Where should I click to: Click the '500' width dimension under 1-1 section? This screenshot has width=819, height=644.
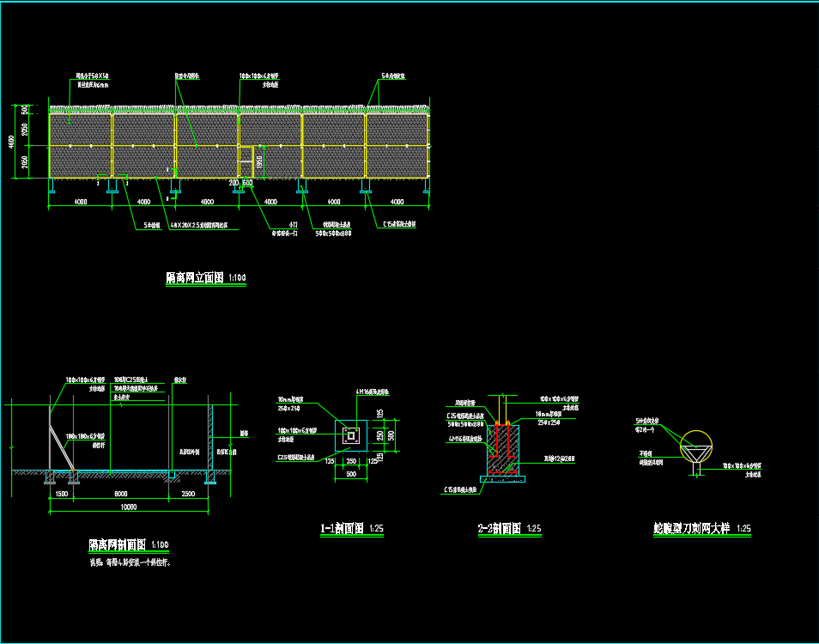351,474
